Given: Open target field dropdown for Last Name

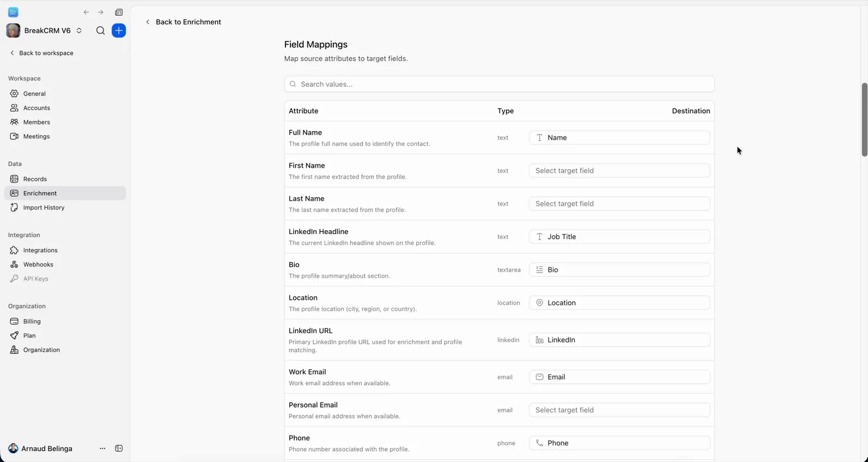Looking at the screenshot, I should click(620, 204).
